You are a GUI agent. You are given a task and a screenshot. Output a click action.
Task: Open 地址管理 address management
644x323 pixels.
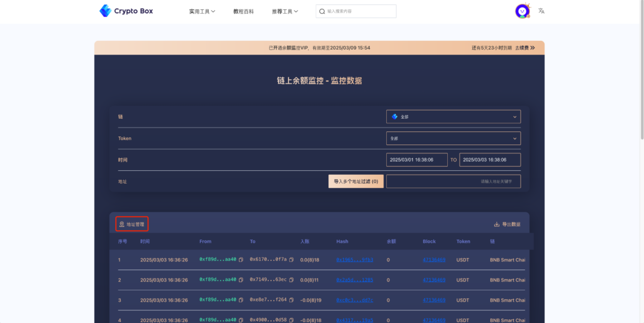point(132,224)
